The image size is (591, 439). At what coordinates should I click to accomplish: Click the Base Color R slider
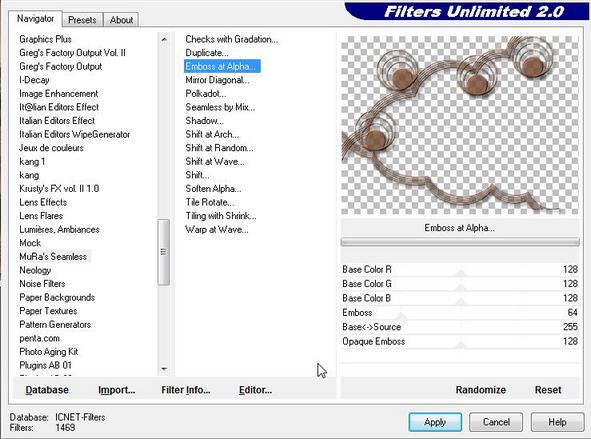(460, 269)
